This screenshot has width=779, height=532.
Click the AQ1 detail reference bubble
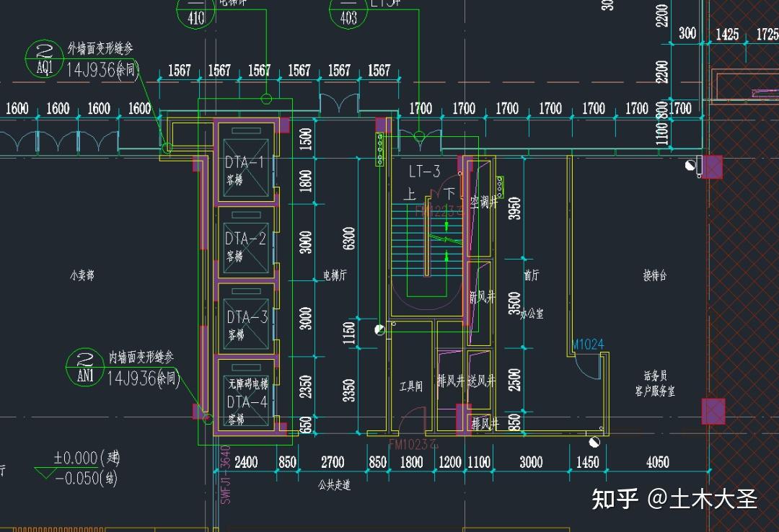(44, 60)
